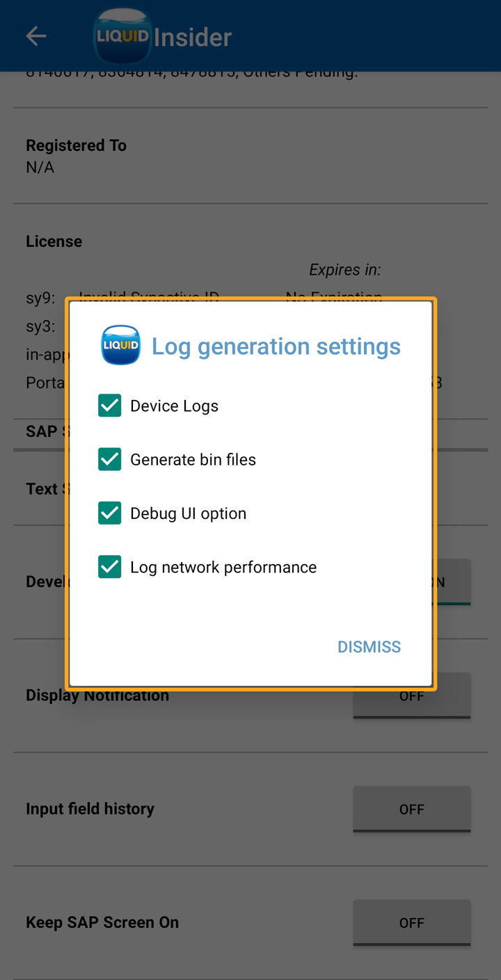Click the Log generation settings title
Screen dimensions: 501x980
[x=276, y=346]
